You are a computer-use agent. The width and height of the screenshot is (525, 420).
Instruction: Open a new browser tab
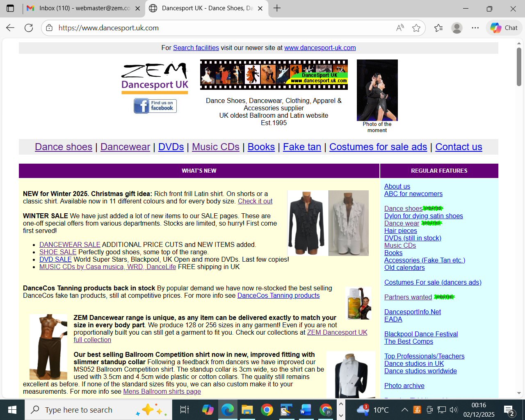(277, 8)
